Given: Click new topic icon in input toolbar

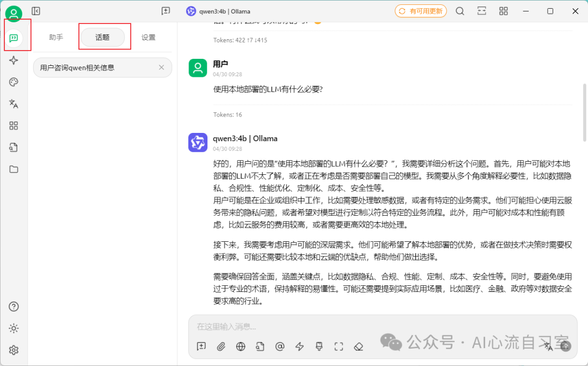Looking at the screenshot, I should (201, 346).
